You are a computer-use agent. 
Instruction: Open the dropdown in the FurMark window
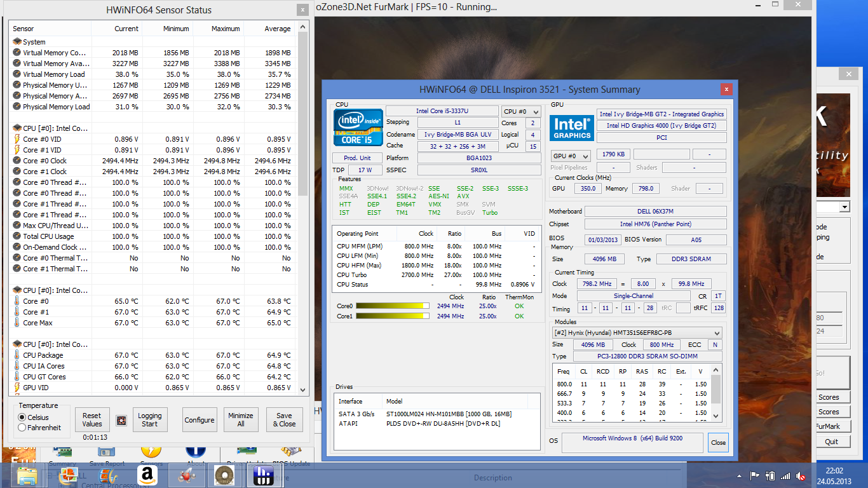point(844,207)
